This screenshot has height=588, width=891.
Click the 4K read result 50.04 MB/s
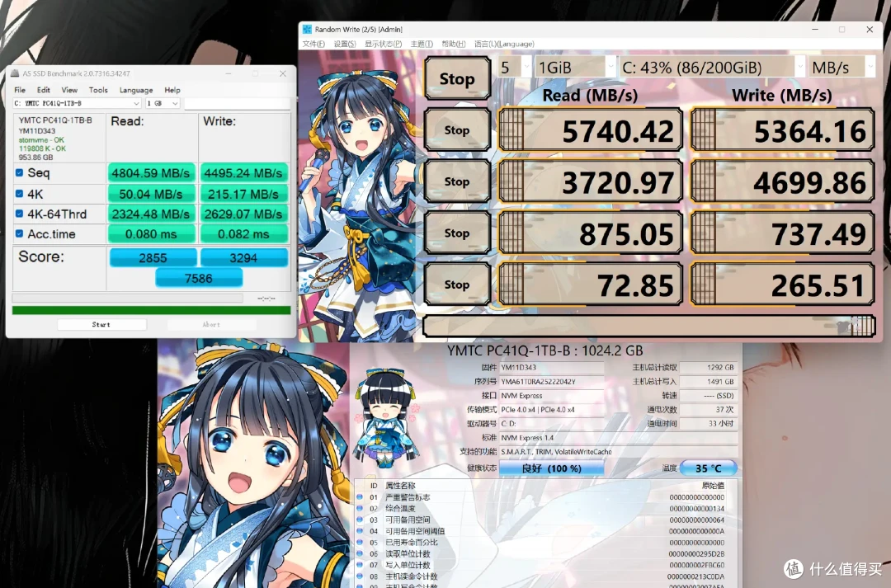tap(151, 194)
